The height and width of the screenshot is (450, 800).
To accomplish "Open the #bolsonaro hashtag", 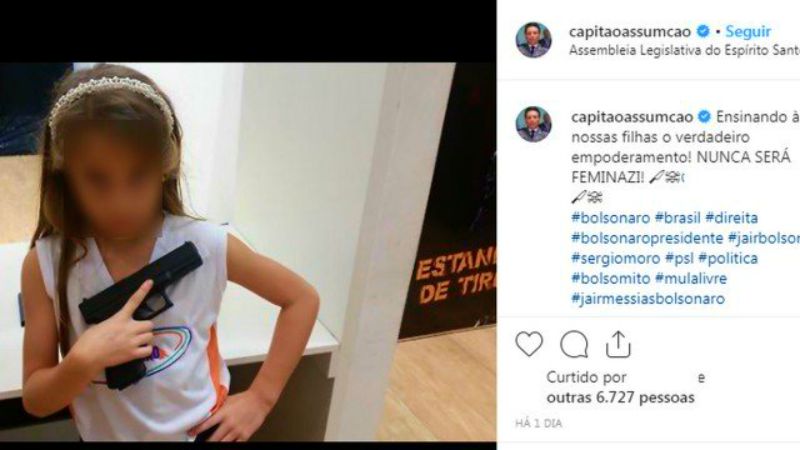I will click(x=611, y=218).
